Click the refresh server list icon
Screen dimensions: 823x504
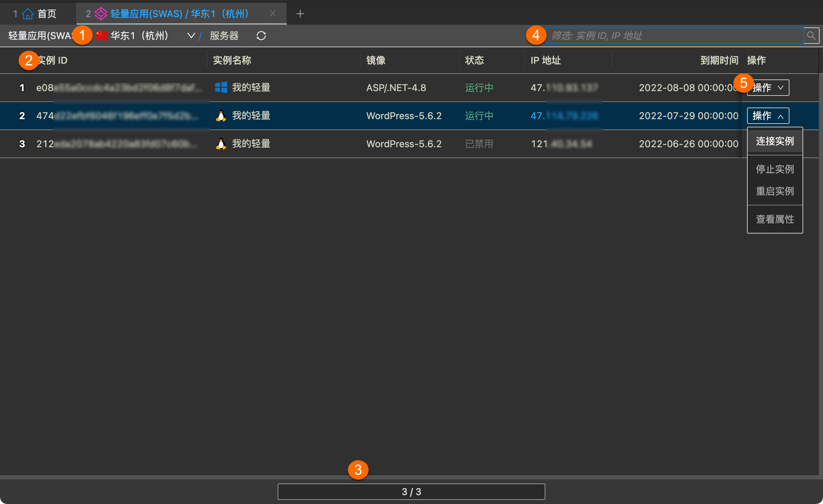(261, 36)
